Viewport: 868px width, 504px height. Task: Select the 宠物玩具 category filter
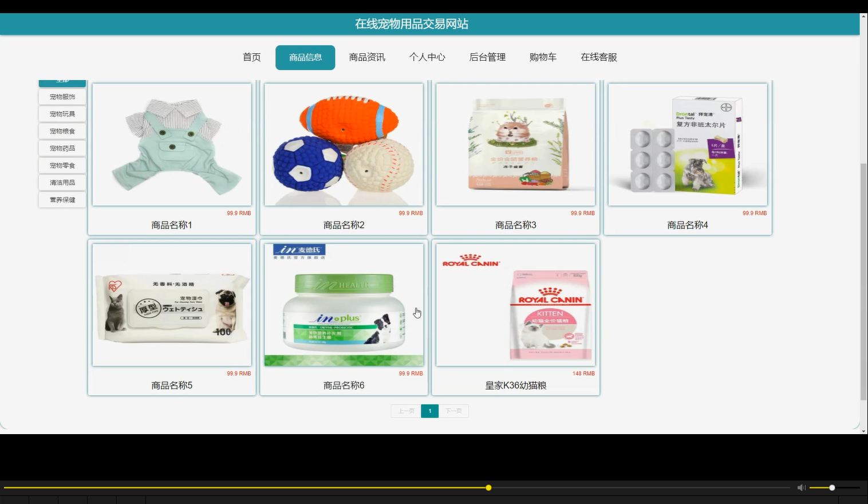coord(61,113)
